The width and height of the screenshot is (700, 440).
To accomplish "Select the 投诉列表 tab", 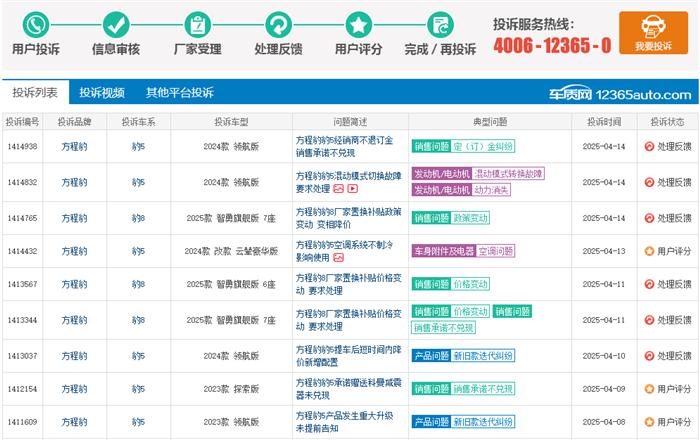I will 35,92.
